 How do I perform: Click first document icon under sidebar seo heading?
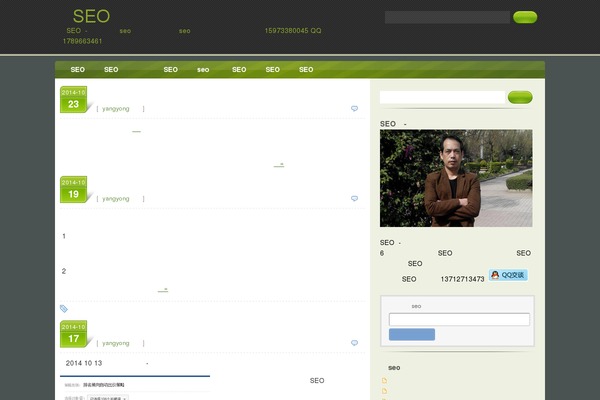click(x=385, y=380)
